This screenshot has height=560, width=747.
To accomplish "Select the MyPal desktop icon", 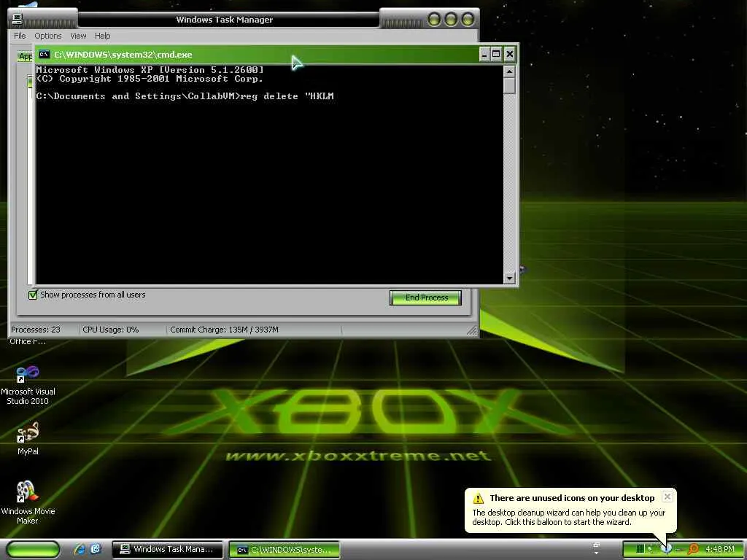I will point(28,438).
